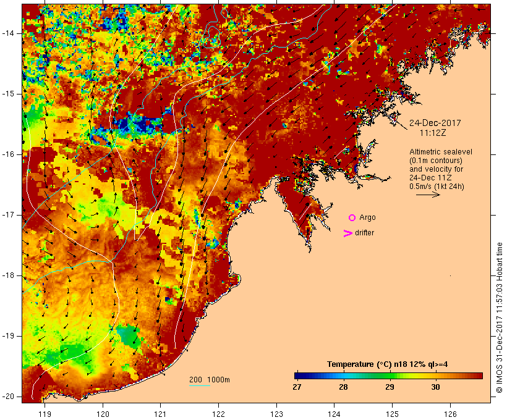The height and width of the screenshot is (420, 507).
Task: Click the '27' color bar tick label
Action: pos(297,387)
